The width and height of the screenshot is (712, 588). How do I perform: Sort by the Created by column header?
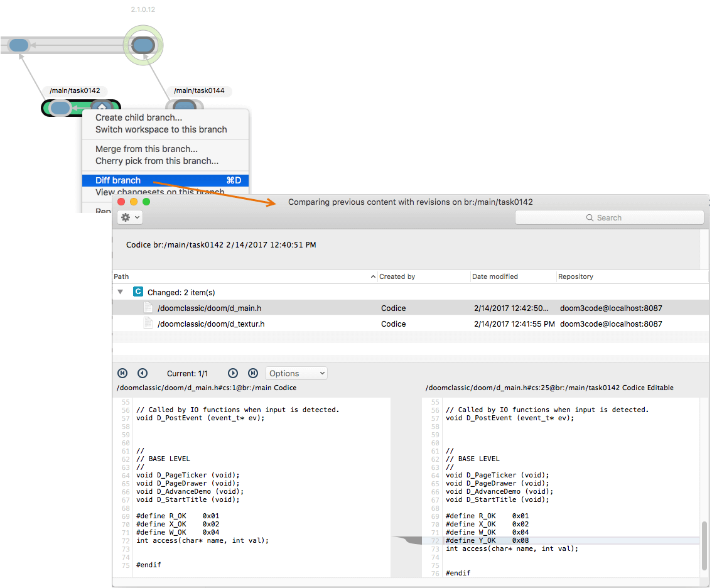coord(424,276)
